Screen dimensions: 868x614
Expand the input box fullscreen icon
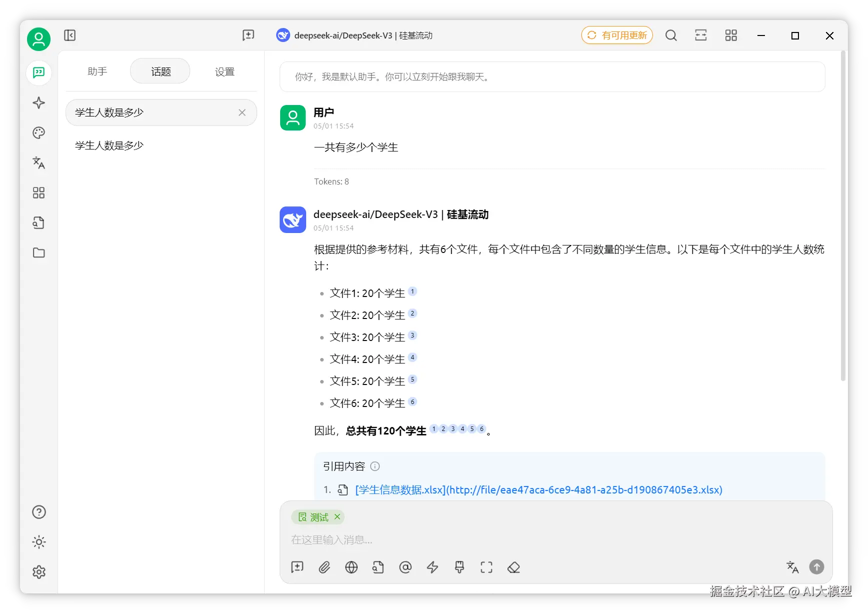coord(486,567)
